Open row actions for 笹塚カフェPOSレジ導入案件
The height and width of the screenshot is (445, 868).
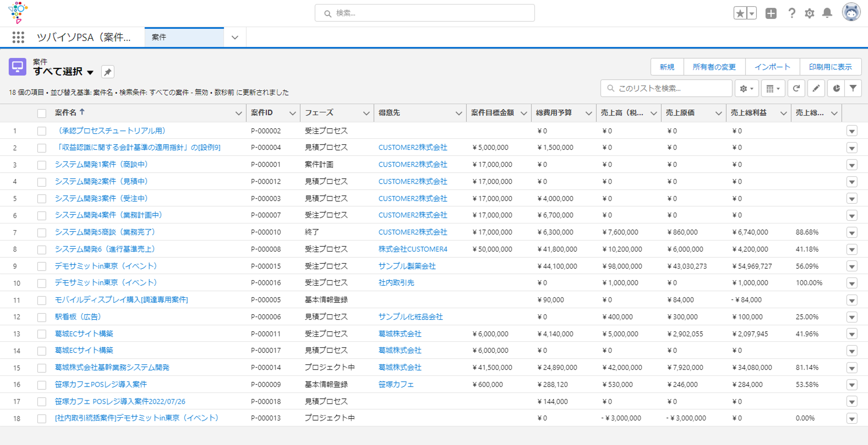coord(852,385)
